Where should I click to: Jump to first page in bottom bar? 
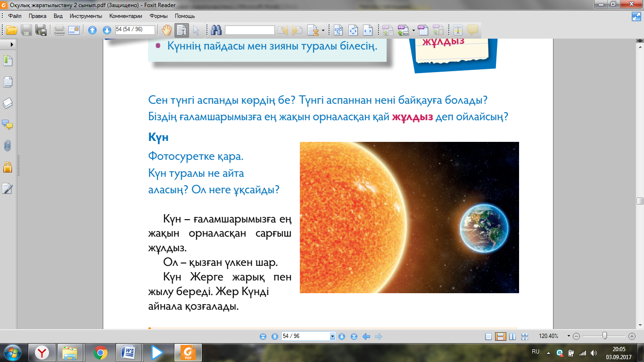point(263,337)
